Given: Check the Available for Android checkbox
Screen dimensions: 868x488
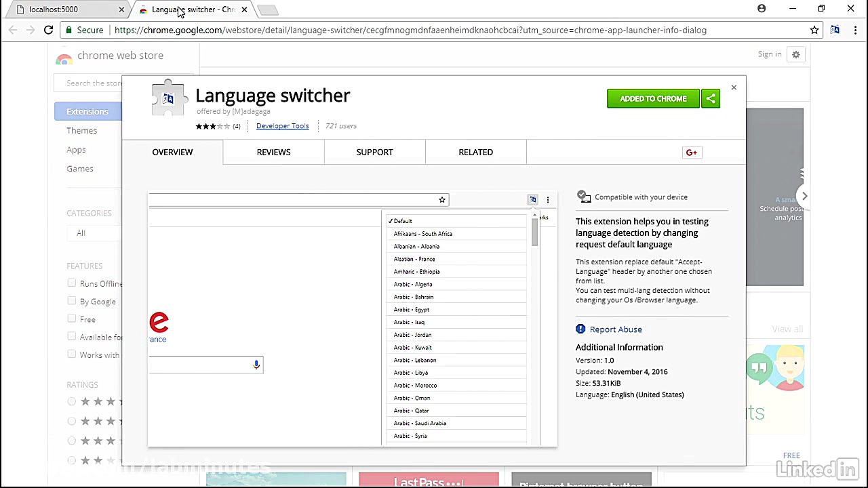Looking at the screenshot, I should (x=72, y=335).
